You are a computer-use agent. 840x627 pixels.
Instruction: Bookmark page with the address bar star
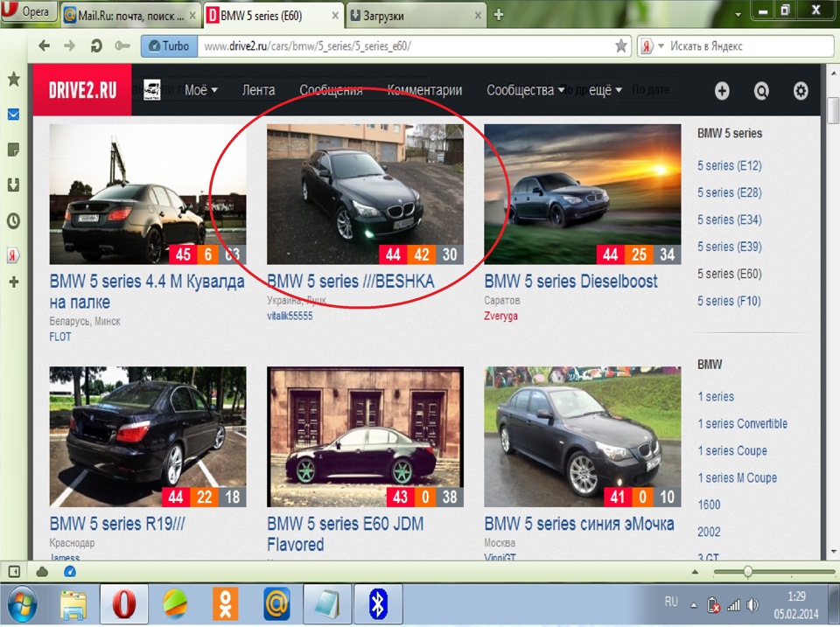click(621, 46)
